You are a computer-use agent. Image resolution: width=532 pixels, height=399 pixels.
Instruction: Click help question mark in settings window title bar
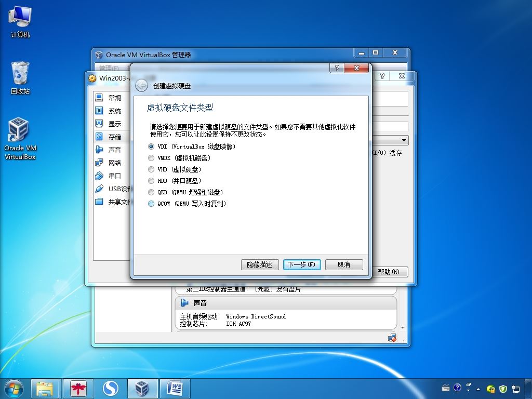(382, 76)
